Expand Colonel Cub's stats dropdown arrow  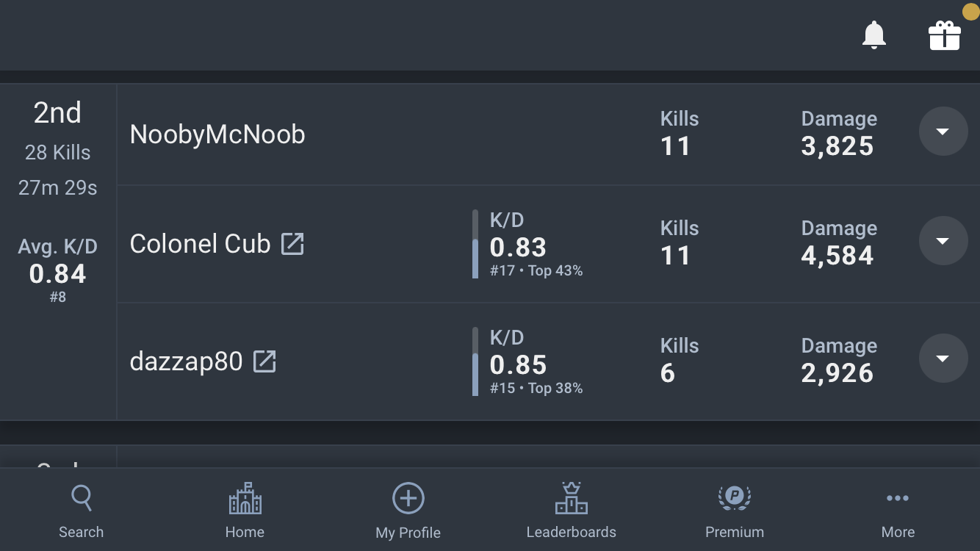(943, 241)
